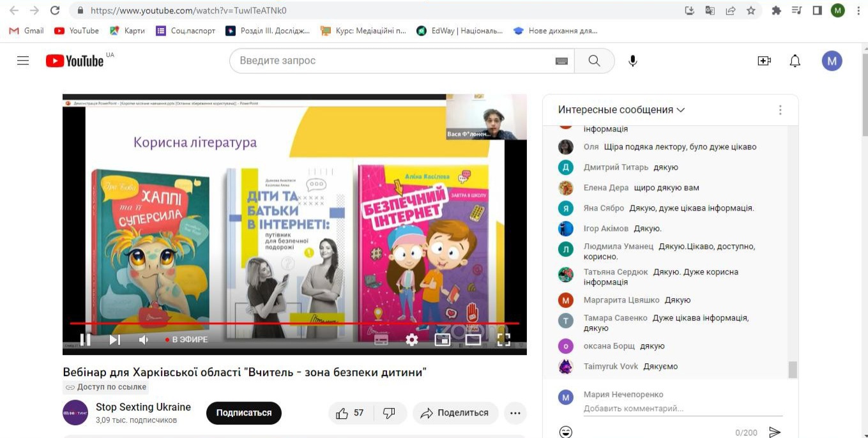Open the notifications bell
This screenshot has height=438, width=868.
pyautogui.click(x=795, y=61)
